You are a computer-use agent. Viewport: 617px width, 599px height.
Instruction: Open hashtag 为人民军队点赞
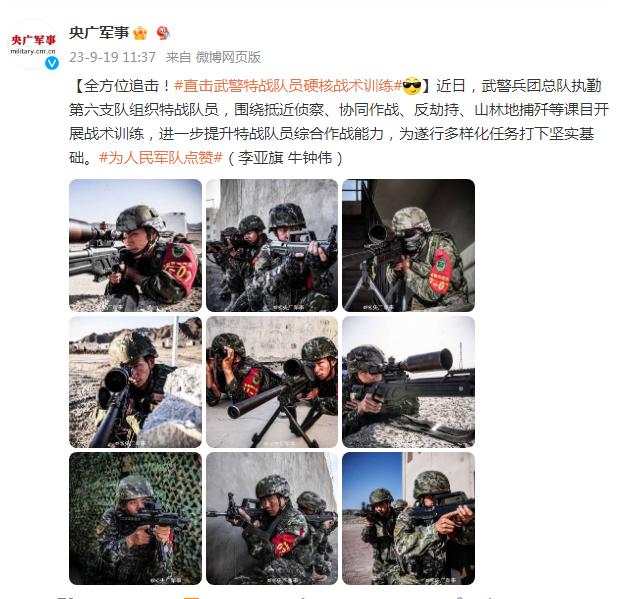pyautogui.click(x=161, y=158)
